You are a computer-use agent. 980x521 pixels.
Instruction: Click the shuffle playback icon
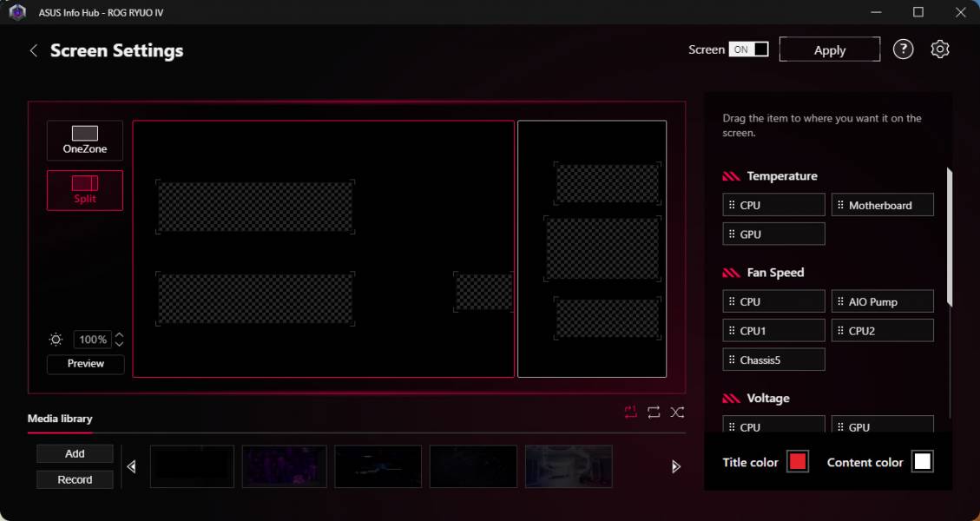click(677, 412)
